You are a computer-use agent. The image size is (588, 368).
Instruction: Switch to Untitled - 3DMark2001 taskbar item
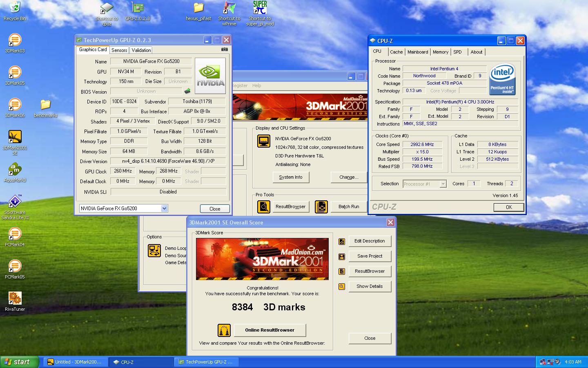(x=76, y=362)
